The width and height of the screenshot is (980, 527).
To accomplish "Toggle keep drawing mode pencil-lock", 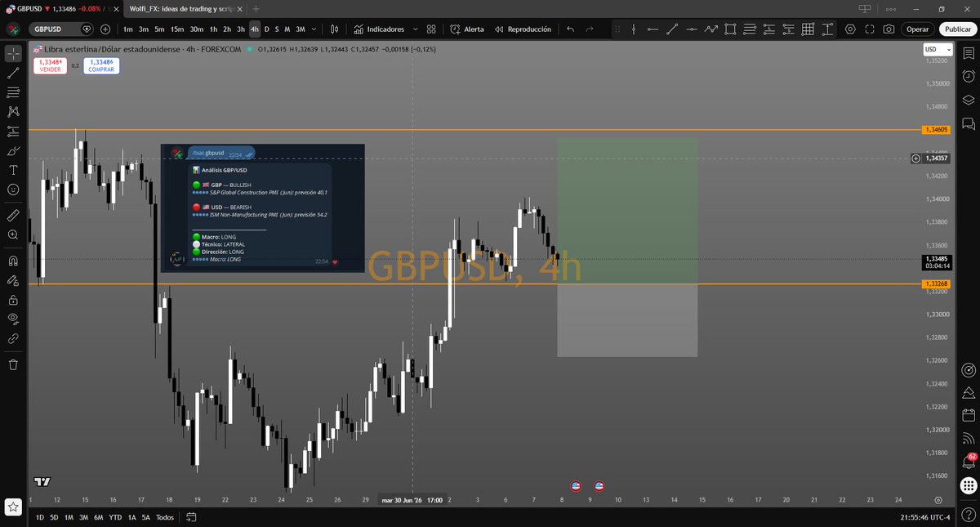I will coord(13,281).
